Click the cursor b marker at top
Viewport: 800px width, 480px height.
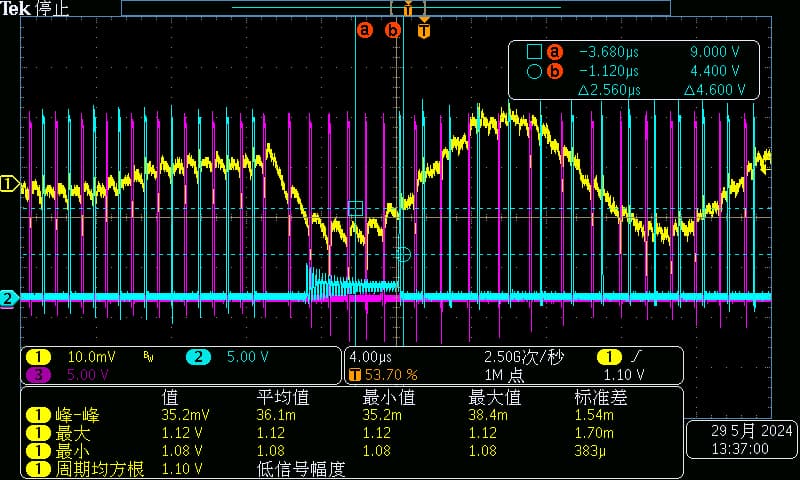coord(393,31)
